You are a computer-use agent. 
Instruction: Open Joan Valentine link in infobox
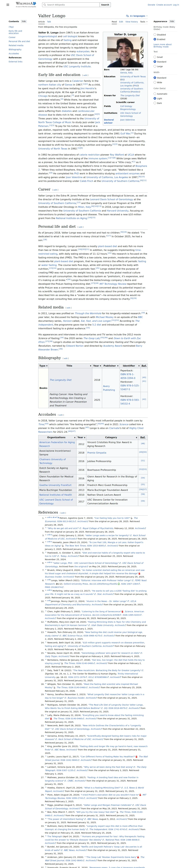(127, 120)
